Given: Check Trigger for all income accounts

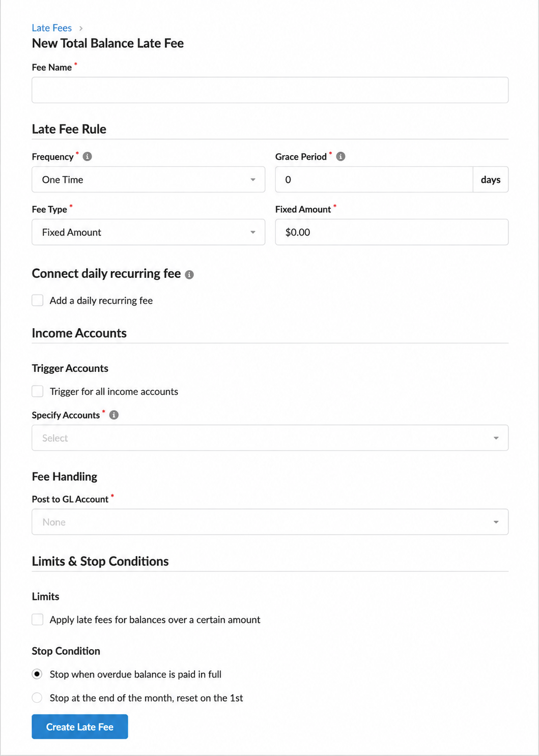Looking at the screenshot, I should click(x=38, y=391).
